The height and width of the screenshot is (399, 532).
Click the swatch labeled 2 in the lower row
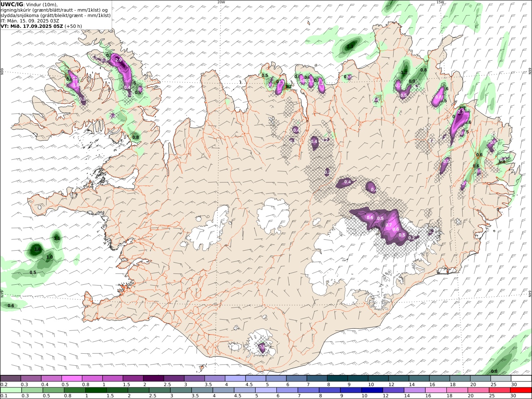click(x=138, y=390)
